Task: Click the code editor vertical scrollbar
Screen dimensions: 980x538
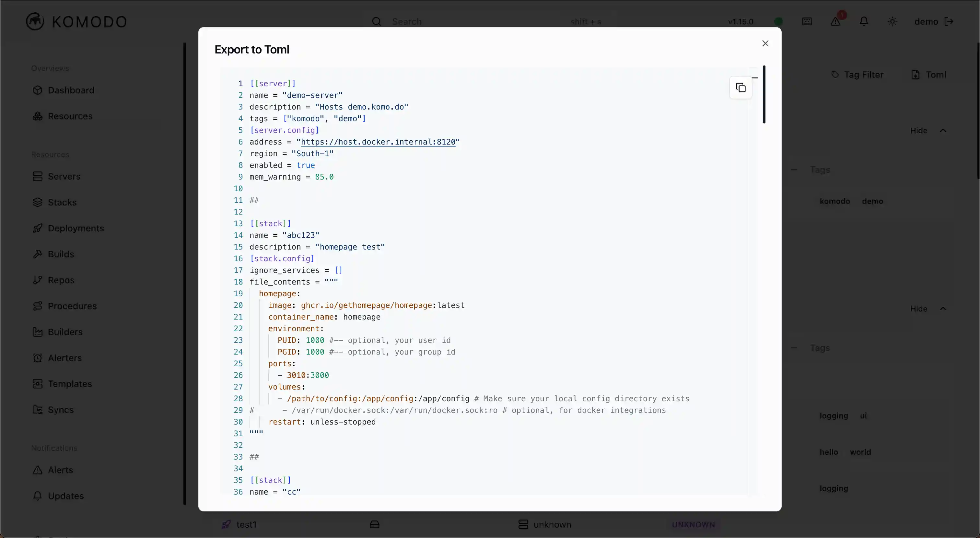Action: coord(764,94)
